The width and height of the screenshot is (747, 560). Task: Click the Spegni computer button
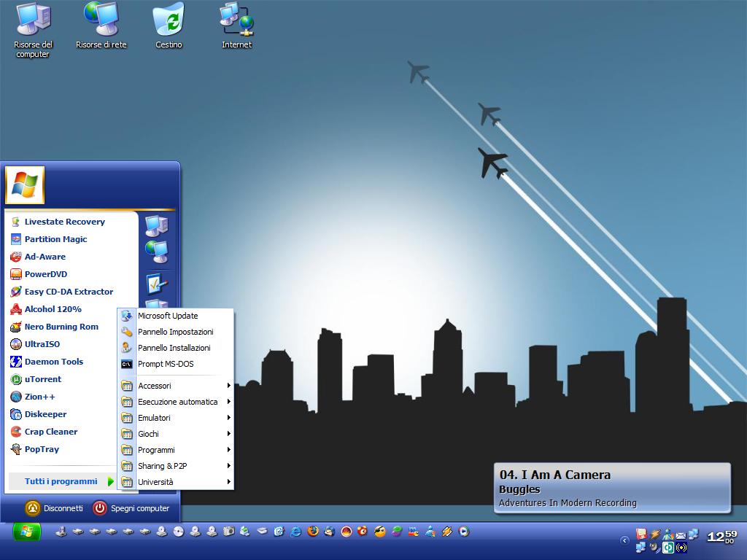click(131, 508)
